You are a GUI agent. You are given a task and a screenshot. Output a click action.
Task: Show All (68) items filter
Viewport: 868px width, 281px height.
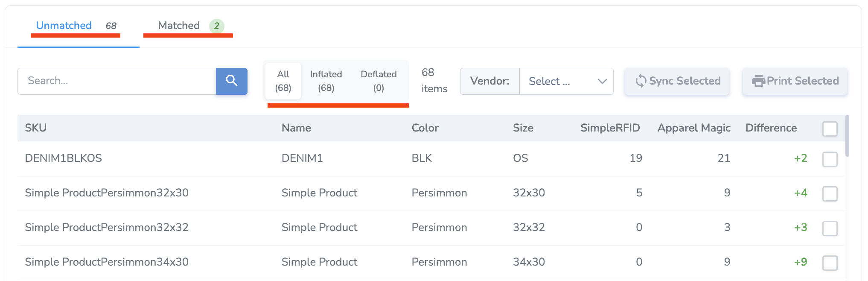283,81
